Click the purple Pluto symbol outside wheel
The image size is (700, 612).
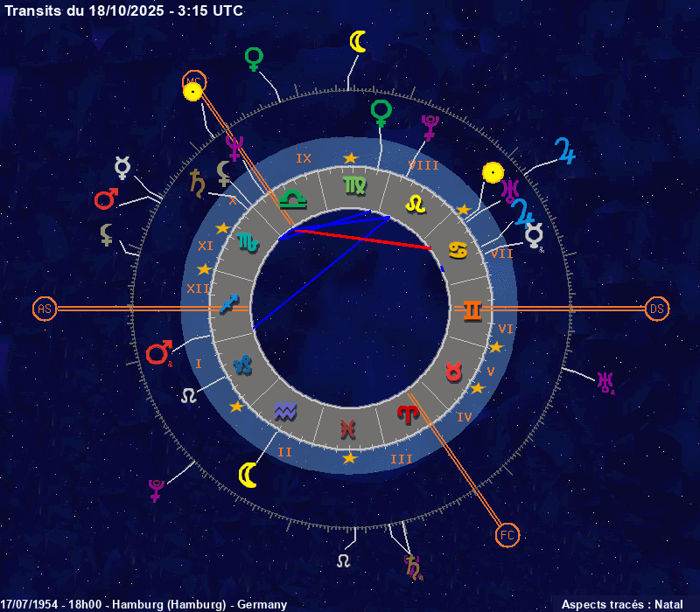coord(156,490)
